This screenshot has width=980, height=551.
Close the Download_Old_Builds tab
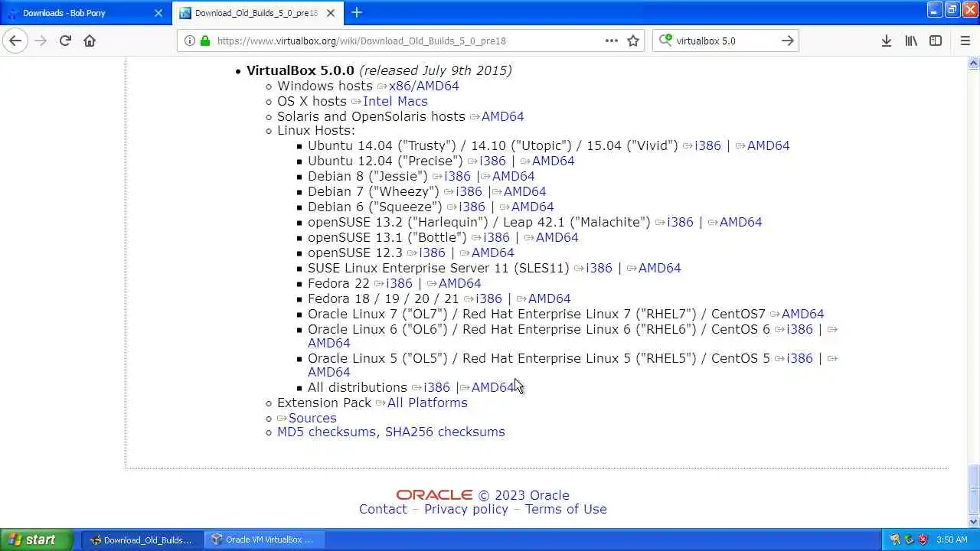(x=332, y=13)
